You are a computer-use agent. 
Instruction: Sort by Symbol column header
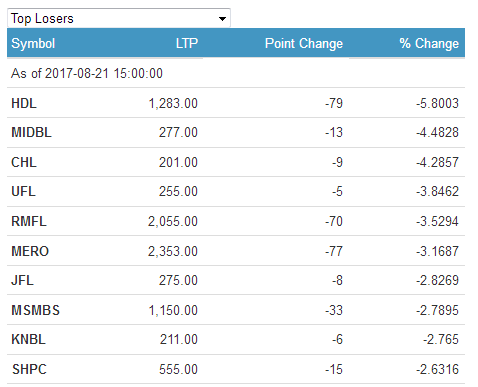[33, 44]
